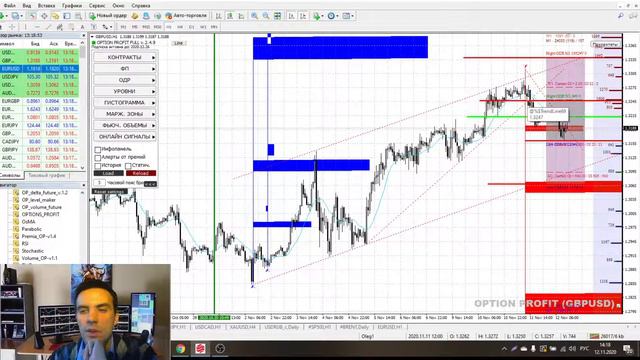640x360 pixels.
Task: Switch timeframe to M1
Action: (123, 27)
